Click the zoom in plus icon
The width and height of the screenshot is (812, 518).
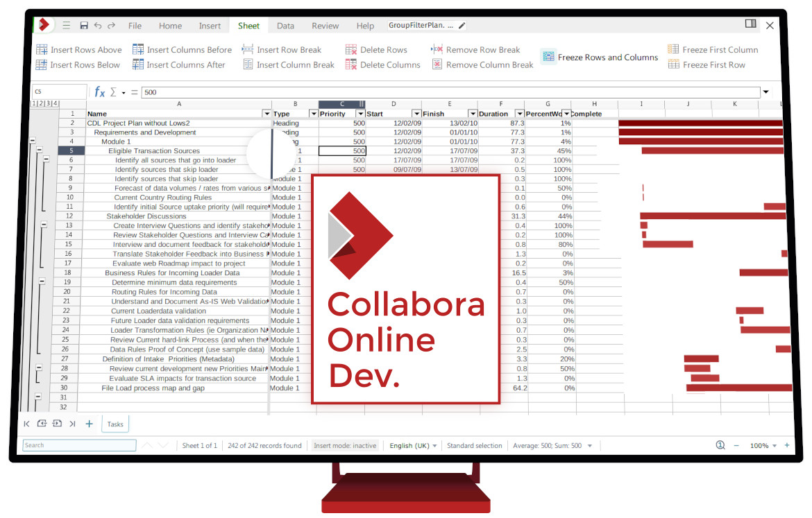click(787, 445)
